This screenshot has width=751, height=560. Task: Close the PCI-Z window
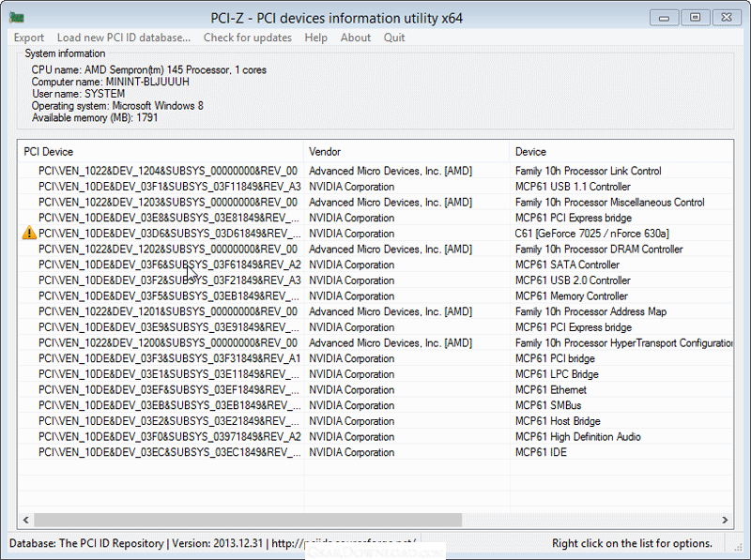coord(727,18)
